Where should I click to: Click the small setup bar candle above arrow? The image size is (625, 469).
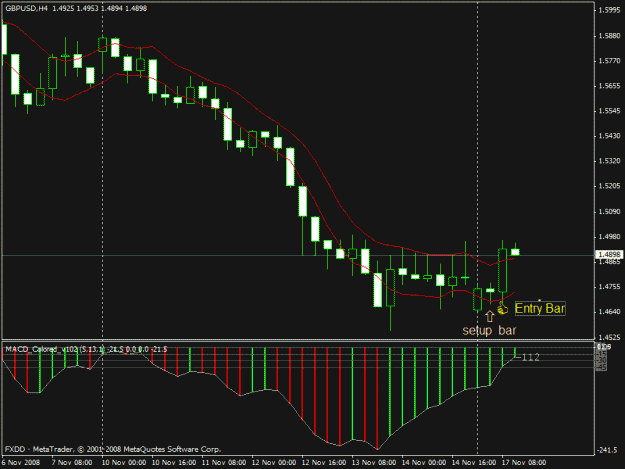[490, 290]
